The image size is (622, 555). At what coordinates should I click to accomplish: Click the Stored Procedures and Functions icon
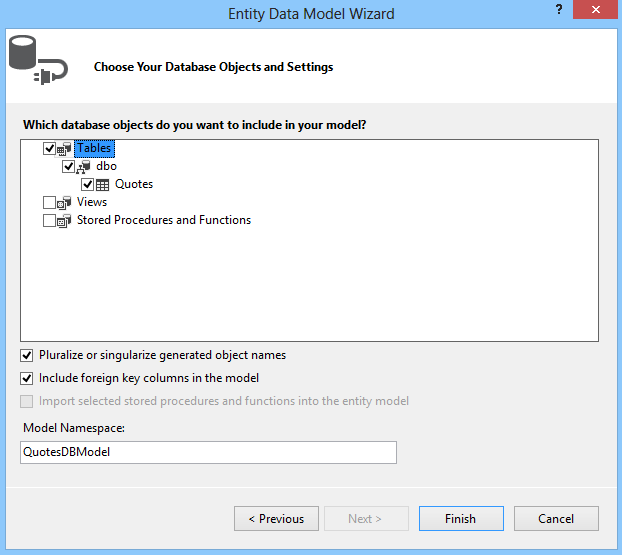[x=64, y=221]
